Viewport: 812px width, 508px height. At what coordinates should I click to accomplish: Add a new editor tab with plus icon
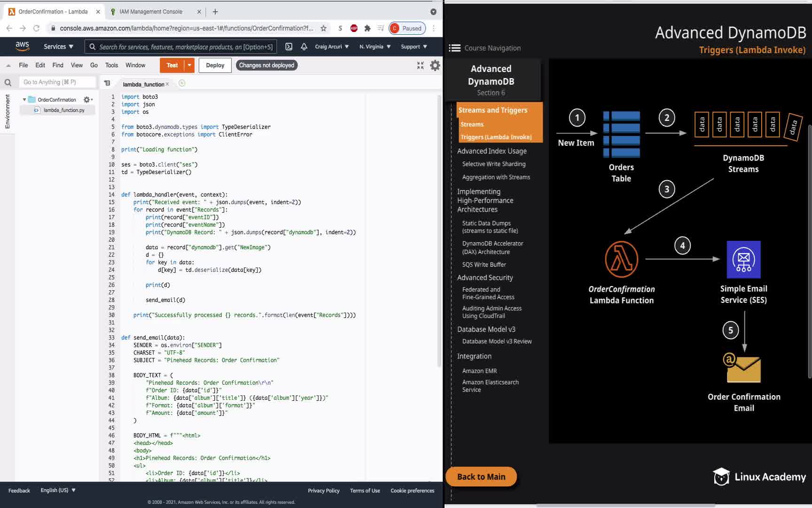click(x=182, y=83)
